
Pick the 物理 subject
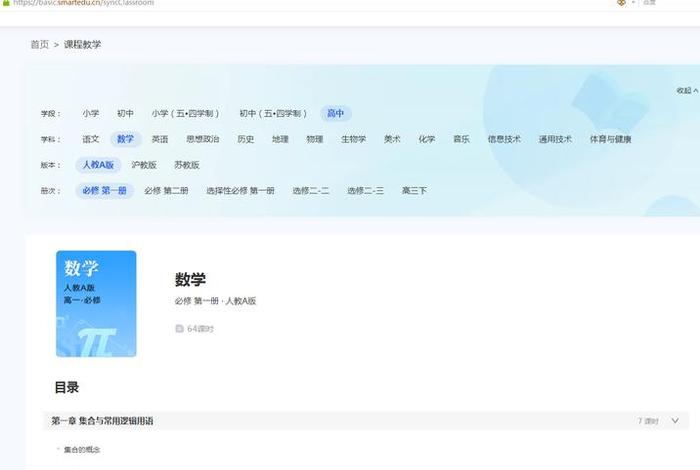tap(315, 139)
